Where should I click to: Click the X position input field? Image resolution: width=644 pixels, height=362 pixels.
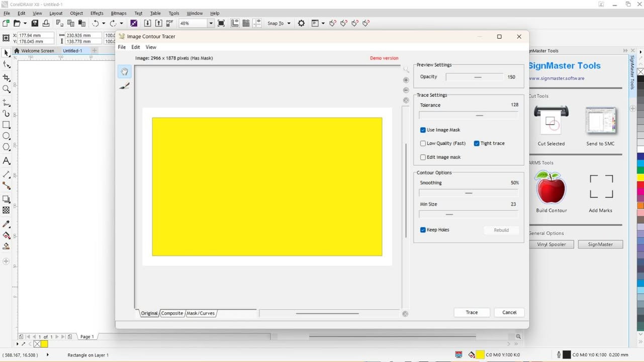pyautogui.click(x=36, y=35)
